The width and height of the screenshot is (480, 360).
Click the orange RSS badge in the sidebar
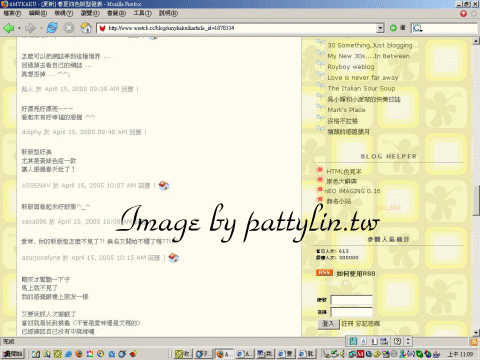coord(324,273)
